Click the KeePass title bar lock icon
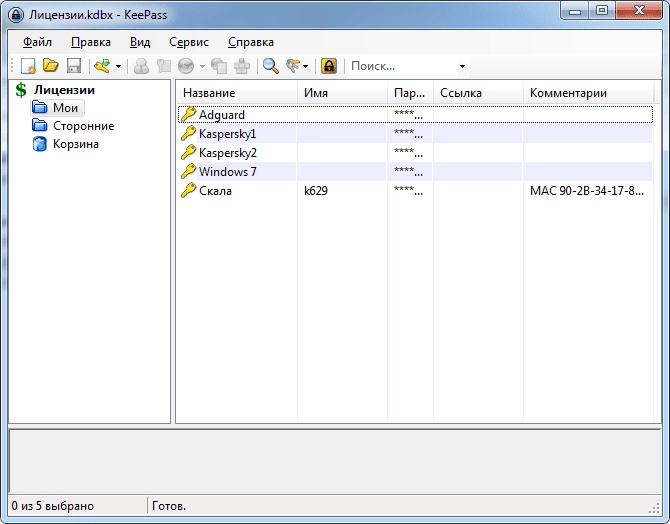This screenshot has width=670, height=524. click(x=16, y=15)
